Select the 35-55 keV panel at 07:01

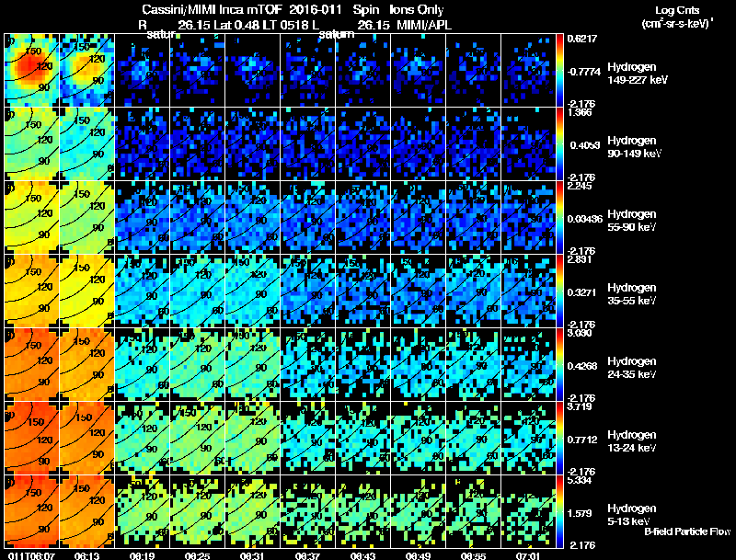(x=528, y=291)
